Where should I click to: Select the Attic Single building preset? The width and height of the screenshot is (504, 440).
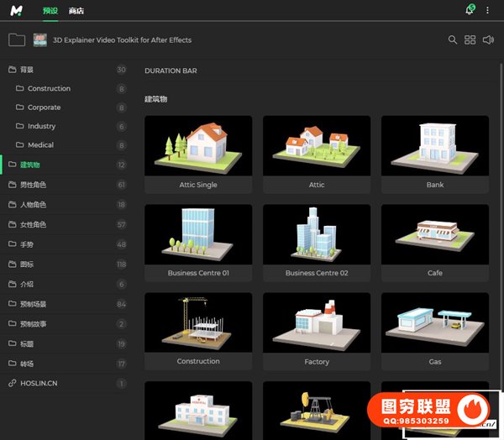click(x=198, y=154)
